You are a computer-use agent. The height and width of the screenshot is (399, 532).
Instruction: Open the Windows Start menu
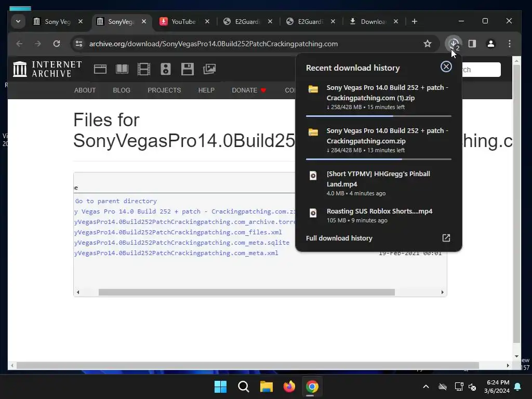pos(220,387)
